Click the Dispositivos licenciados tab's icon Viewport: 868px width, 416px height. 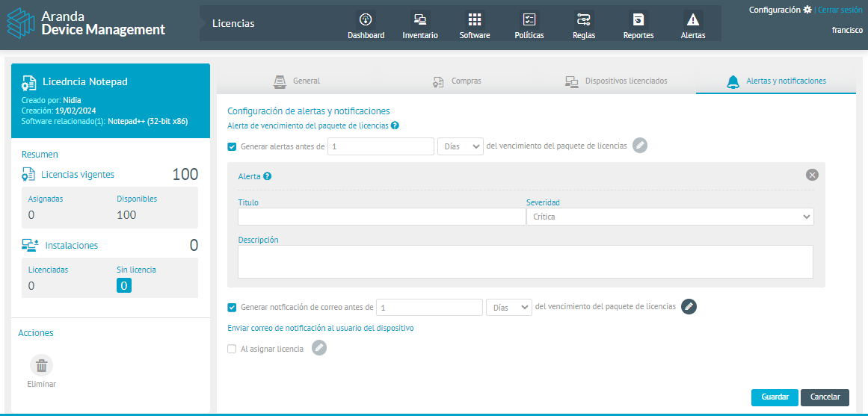click(x=572, y=81)
